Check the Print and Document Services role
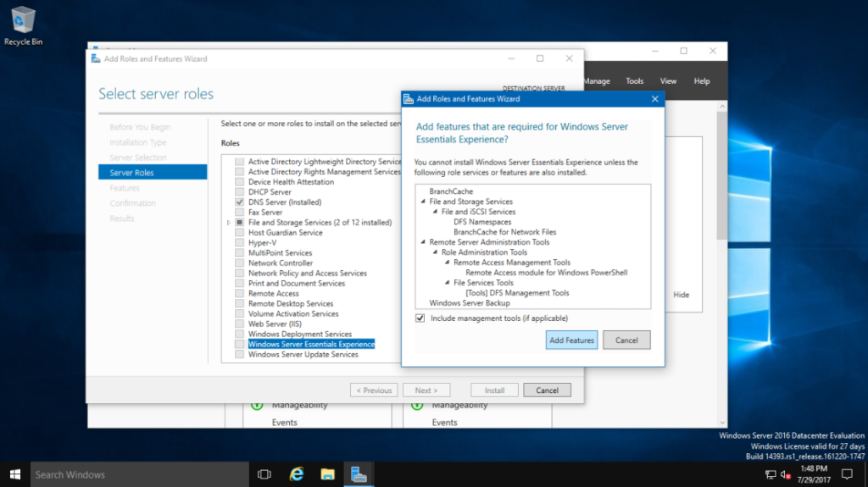Screen dimensions: 868x487 point(239,284)
